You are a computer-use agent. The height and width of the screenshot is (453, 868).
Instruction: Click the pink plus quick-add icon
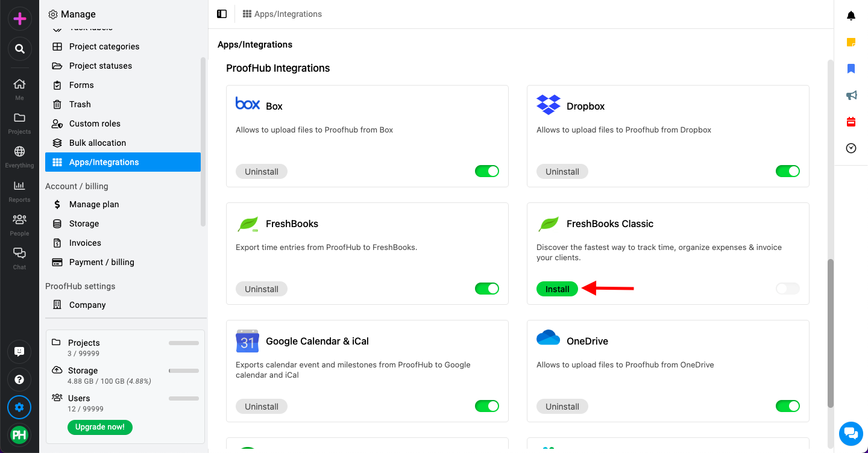click(19, 19)
